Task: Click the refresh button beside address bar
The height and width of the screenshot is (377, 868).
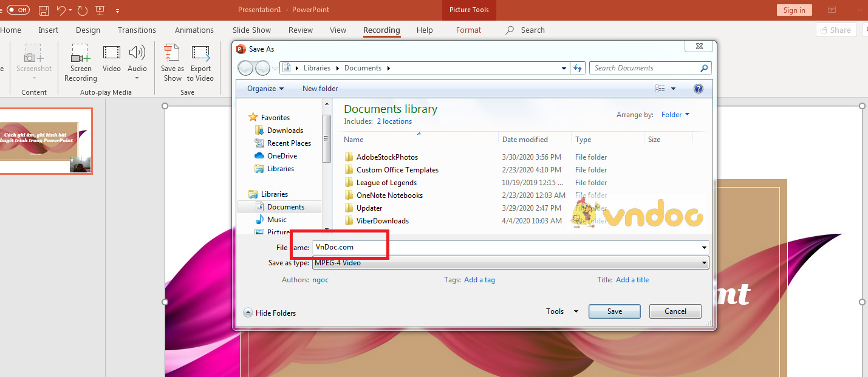Action: [x=578, y=68]
